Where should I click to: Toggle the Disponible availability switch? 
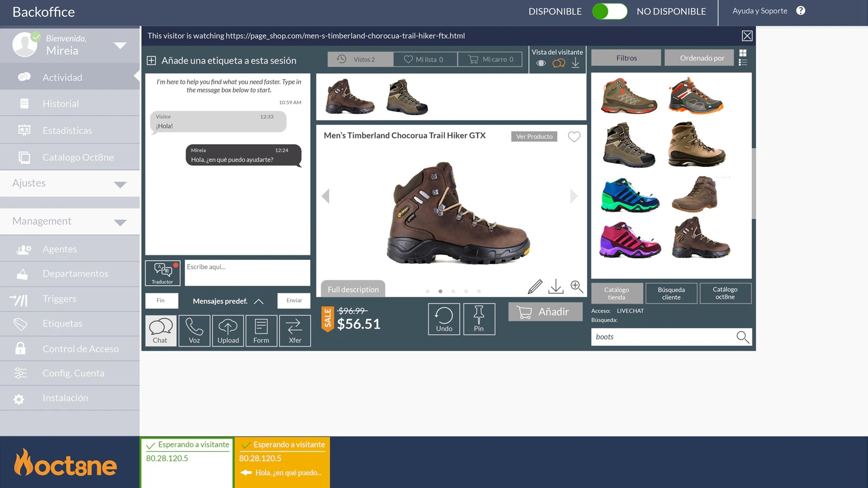609,11
